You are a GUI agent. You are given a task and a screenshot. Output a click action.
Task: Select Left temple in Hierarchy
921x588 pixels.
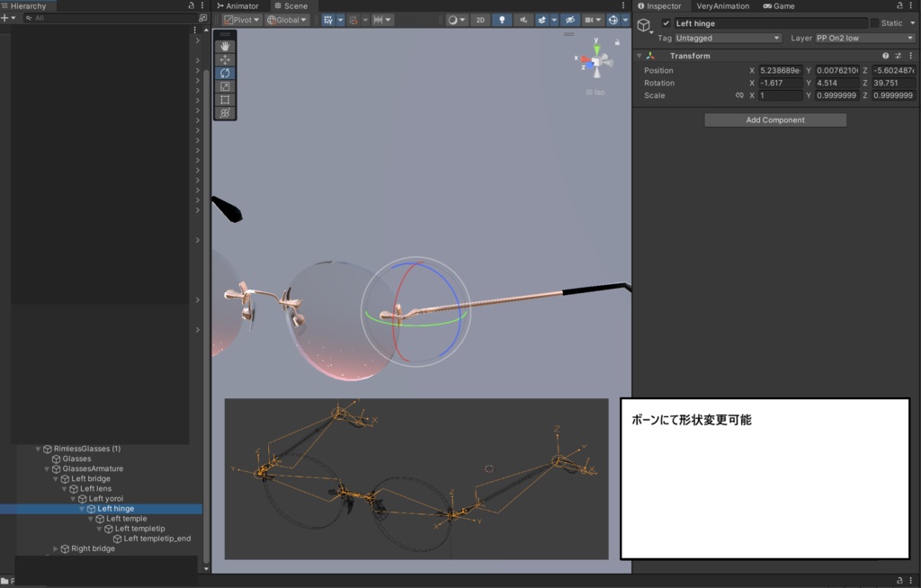coord(126,519)
